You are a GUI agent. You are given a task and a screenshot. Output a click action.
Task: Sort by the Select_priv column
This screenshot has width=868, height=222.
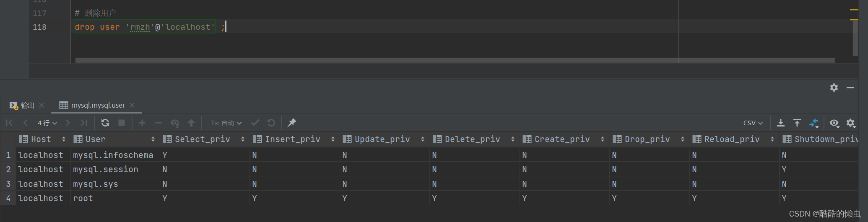[243, 139]
